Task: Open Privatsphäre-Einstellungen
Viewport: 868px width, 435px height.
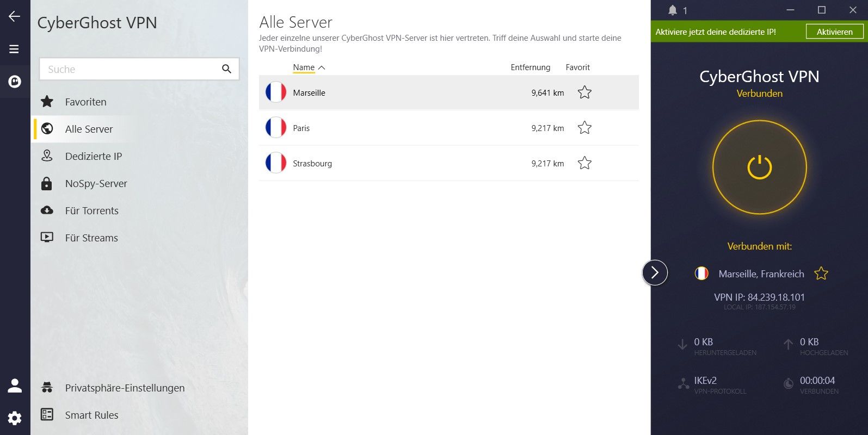Action: tap(125, 388)
